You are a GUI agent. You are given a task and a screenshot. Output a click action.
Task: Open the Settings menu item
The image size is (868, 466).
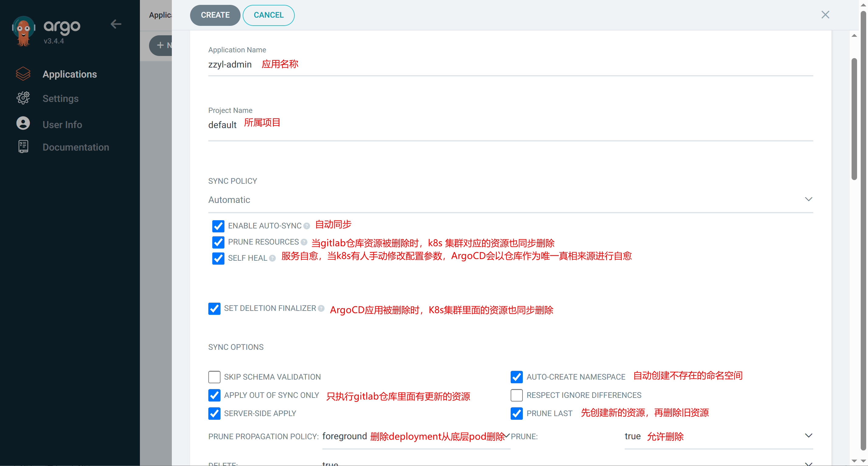(61, 98)
